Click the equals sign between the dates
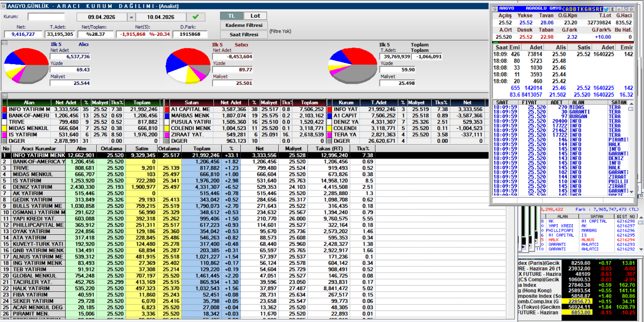The width and height of the screenshot is (644, 322). [131, 17]
